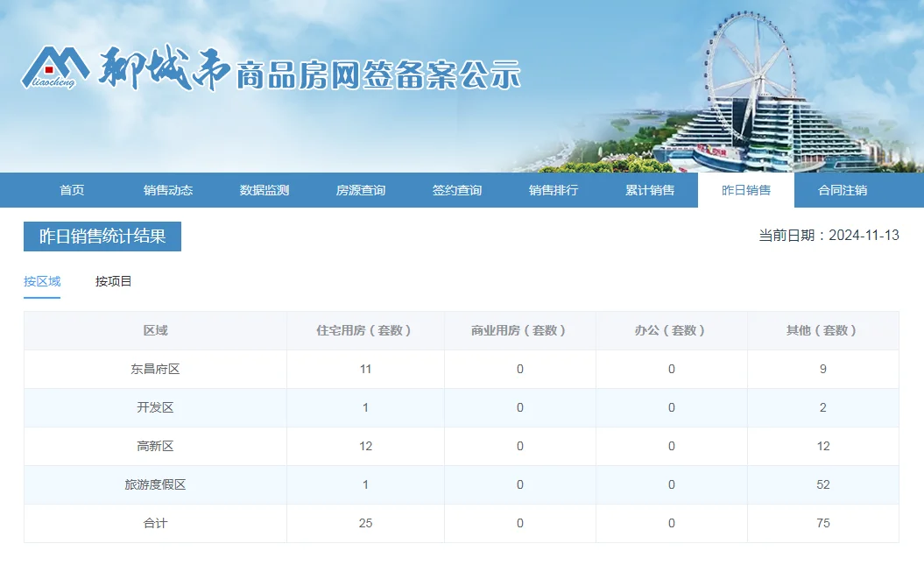Viewport: 924px width, 572px height.
Task: Switch to the 按项目 tab
Action: pos(114,281)
